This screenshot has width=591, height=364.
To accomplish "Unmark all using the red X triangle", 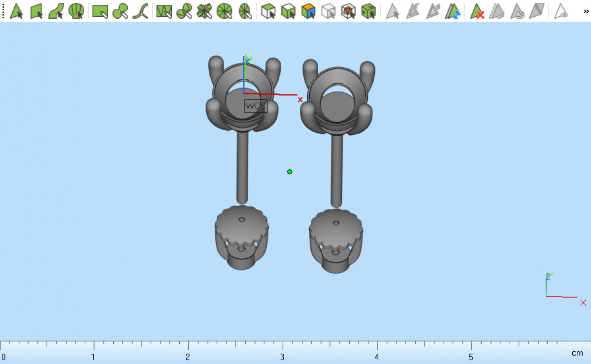I will point(477,11).
